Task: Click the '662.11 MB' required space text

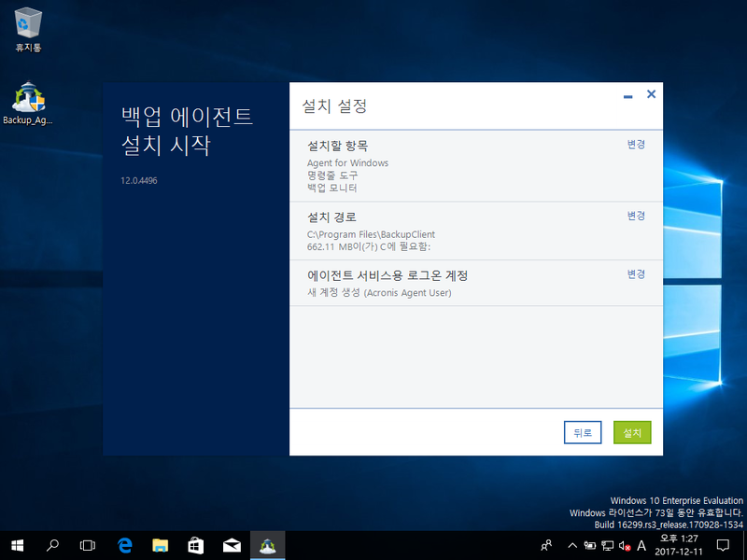Action: [369, 246]
